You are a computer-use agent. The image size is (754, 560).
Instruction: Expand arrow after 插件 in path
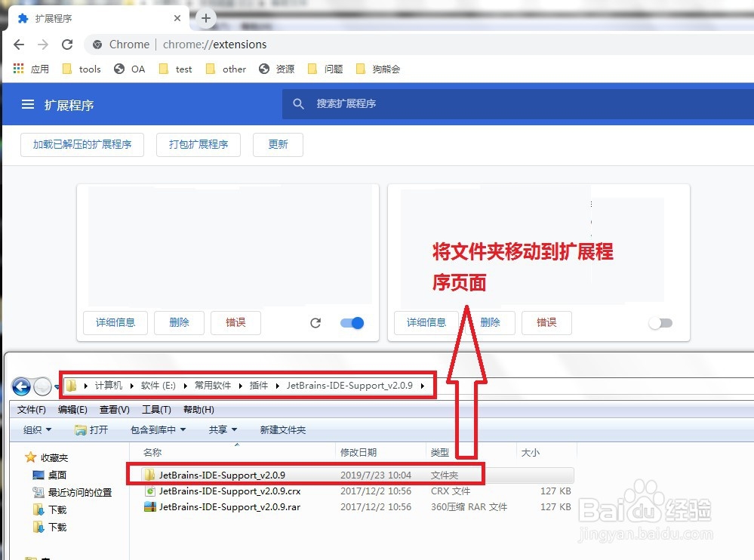tap(278, 386)
